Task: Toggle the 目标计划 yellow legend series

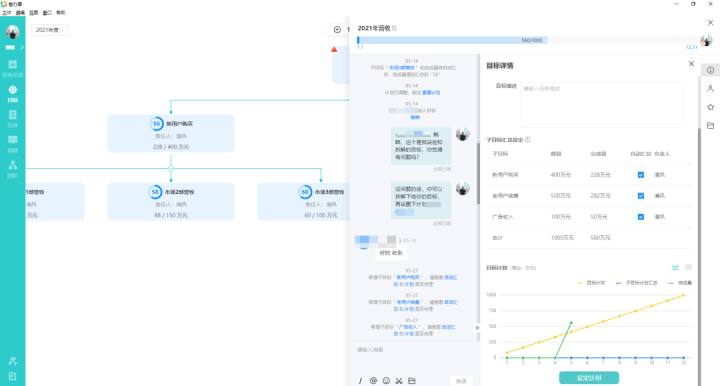Action: pyautogui.click(x=591, y=283)
